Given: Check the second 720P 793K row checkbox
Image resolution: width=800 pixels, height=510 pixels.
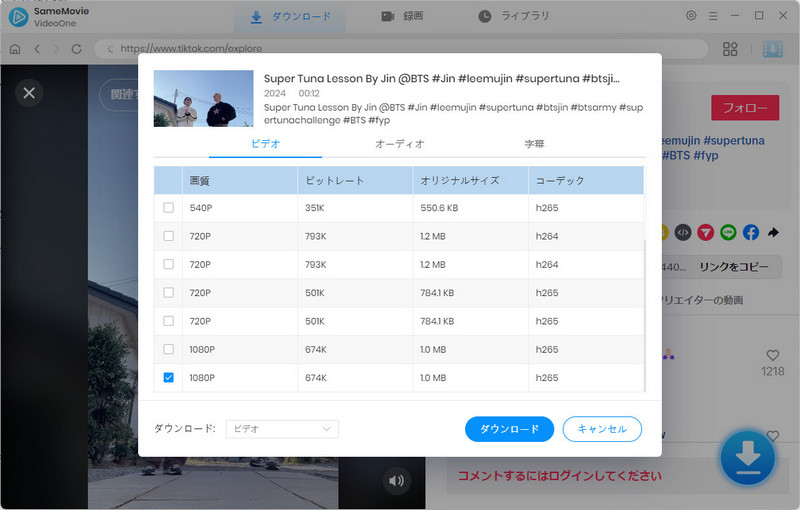Looking at the screenshot, I should [168, 264].
